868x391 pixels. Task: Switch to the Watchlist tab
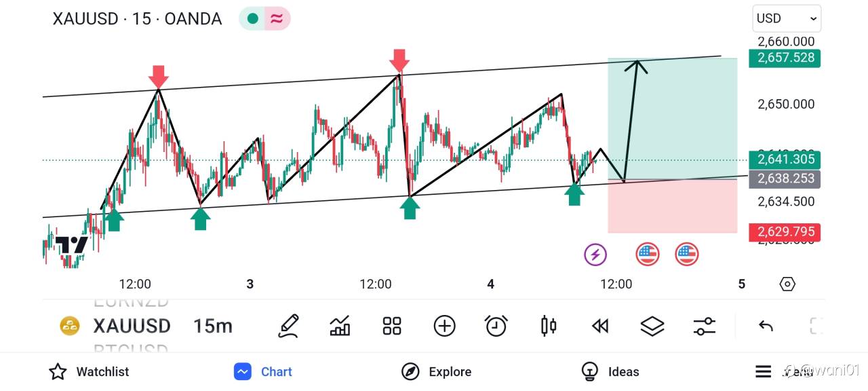coord(89,371)
